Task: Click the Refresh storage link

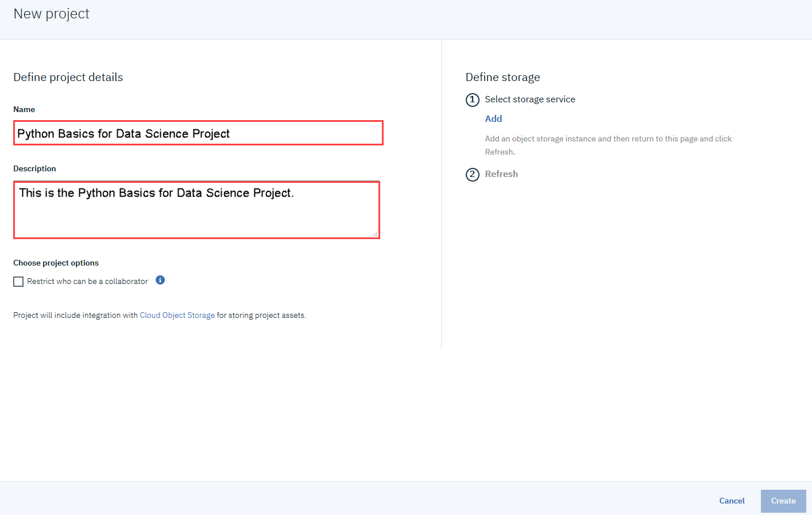Action: pos(501,174)
